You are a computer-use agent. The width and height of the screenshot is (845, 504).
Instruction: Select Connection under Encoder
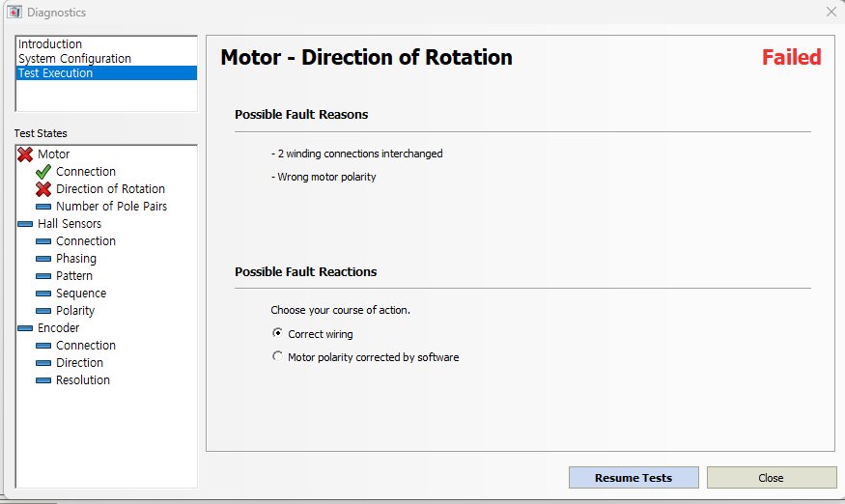pyautogui.click(x=86, y=345)
